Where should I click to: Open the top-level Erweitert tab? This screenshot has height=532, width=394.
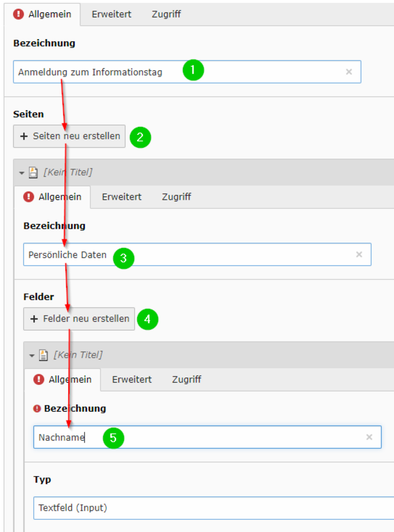[x=111, y=14]
